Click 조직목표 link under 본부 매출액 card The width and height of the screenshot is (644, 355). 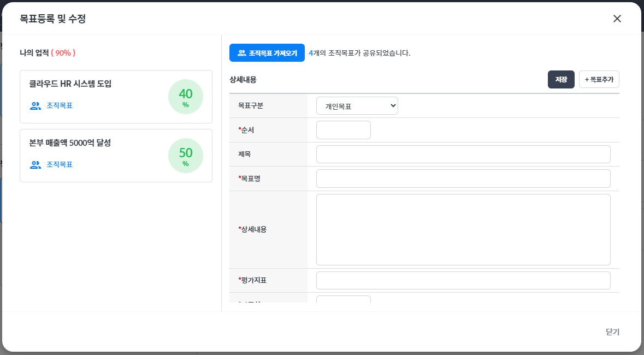(x=59, y=165)
